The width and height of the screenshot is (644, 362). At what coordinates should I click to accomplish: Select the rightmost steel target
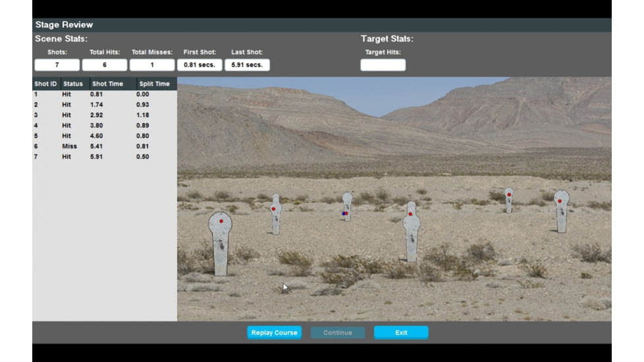561,212
